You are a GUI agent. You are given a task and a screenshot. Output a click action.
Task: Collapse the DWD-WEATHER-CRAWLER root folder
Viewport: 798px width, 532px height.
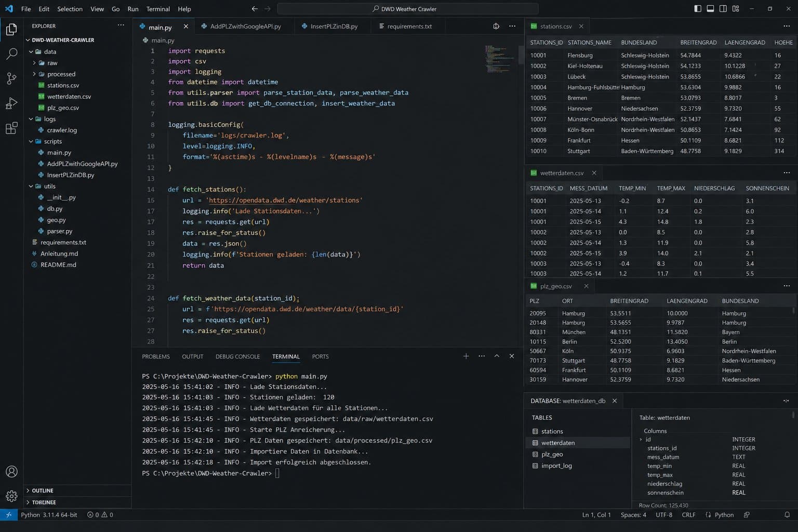[28, 40]
